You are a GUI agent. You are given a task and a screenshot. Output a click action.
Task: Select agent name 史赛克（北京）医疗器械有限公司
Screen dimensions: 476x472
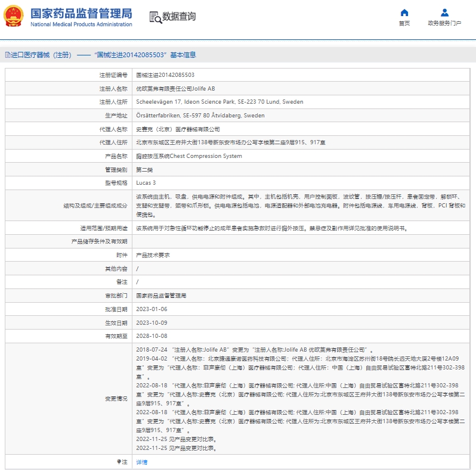pos(178,129)
